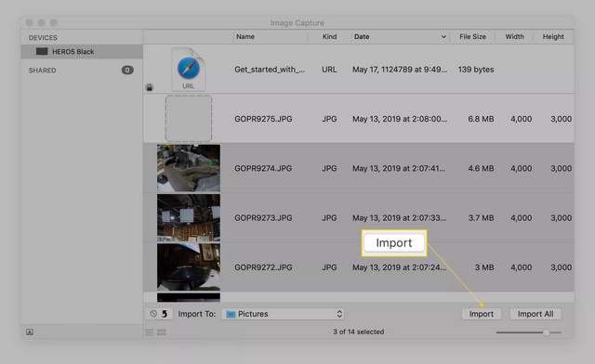Sort by Width column header

514,37
